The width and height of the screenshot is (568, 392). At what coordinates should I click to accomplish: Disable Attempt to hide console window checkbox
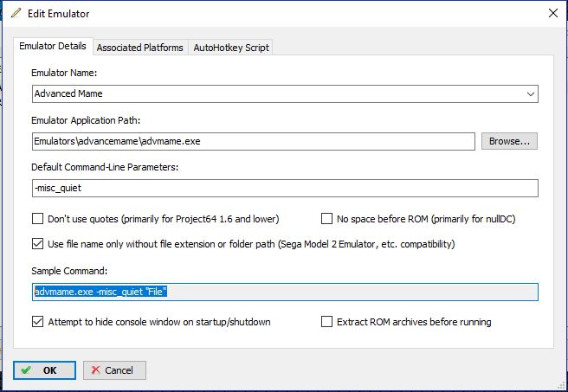pyautogui.click(x=38, y=321)
